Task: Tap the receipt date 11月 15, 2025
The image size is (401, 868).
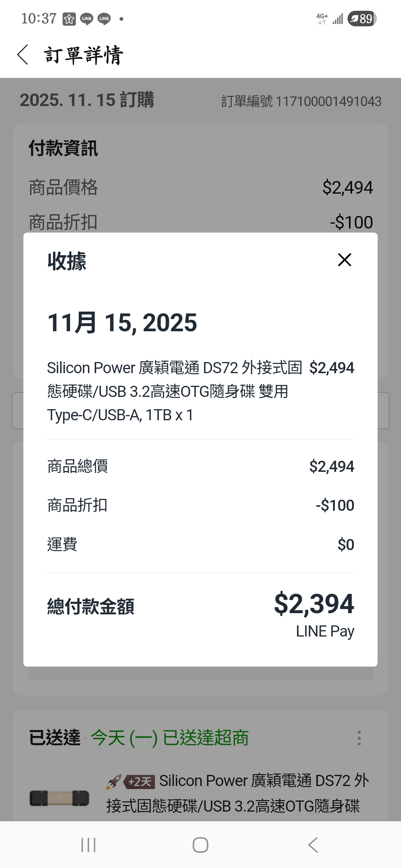Action: (x=122, y=323)
